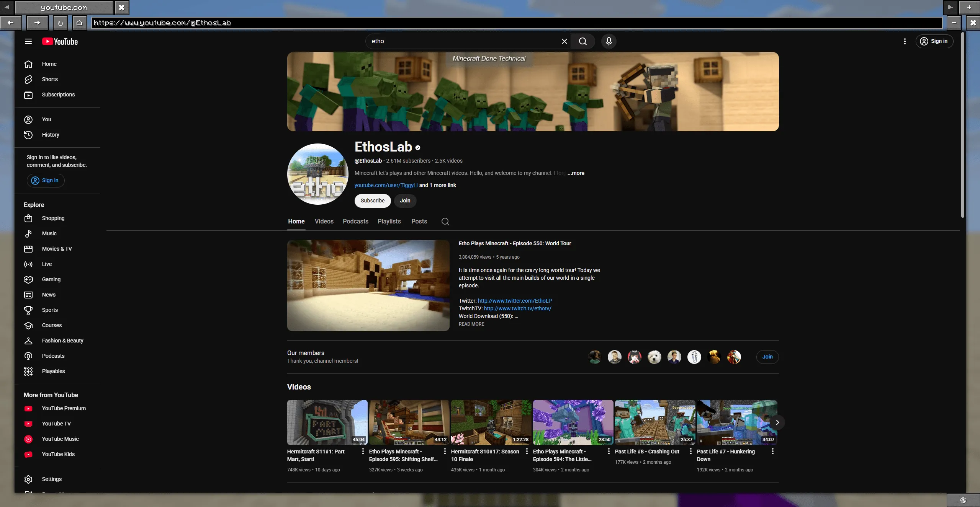Open the three-dot settings menu in header

click(x=905, y=41)
